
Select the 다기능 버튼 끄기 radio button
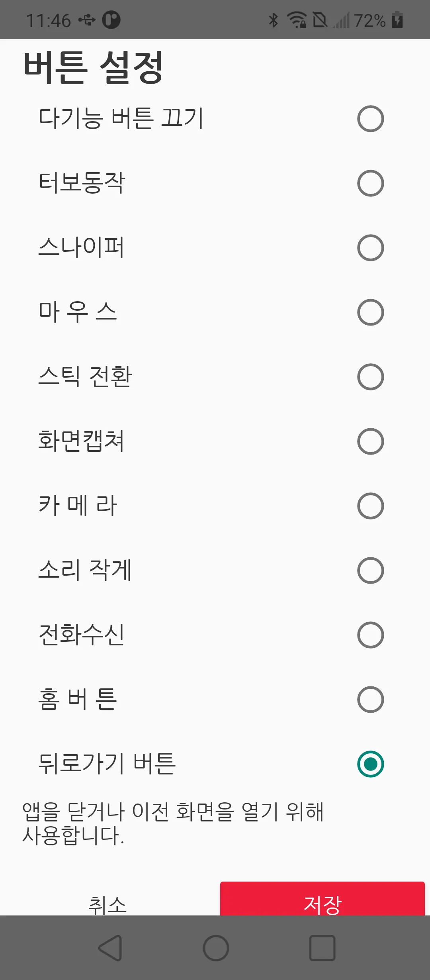tap(370, 119)
